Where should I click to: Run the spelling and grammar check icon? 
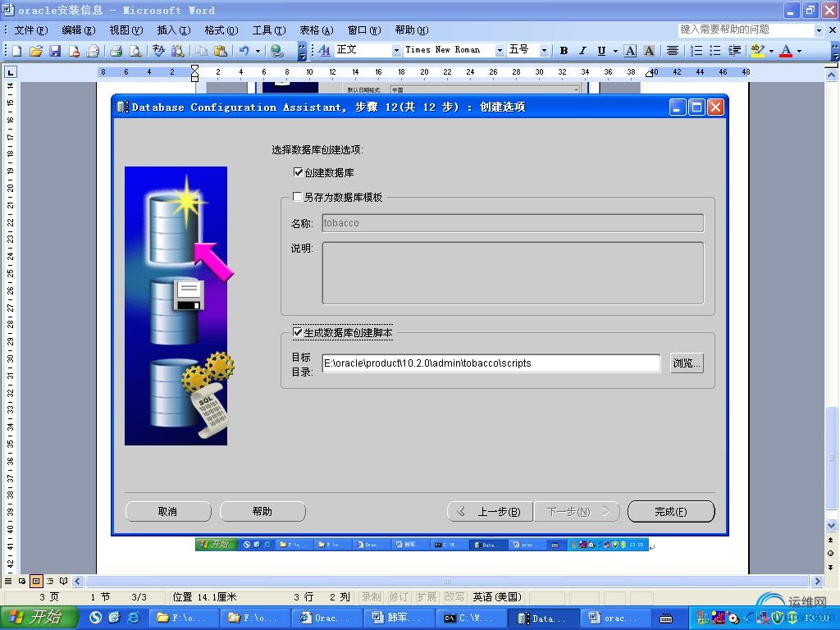pyautogui.click(x=158, y=50)
